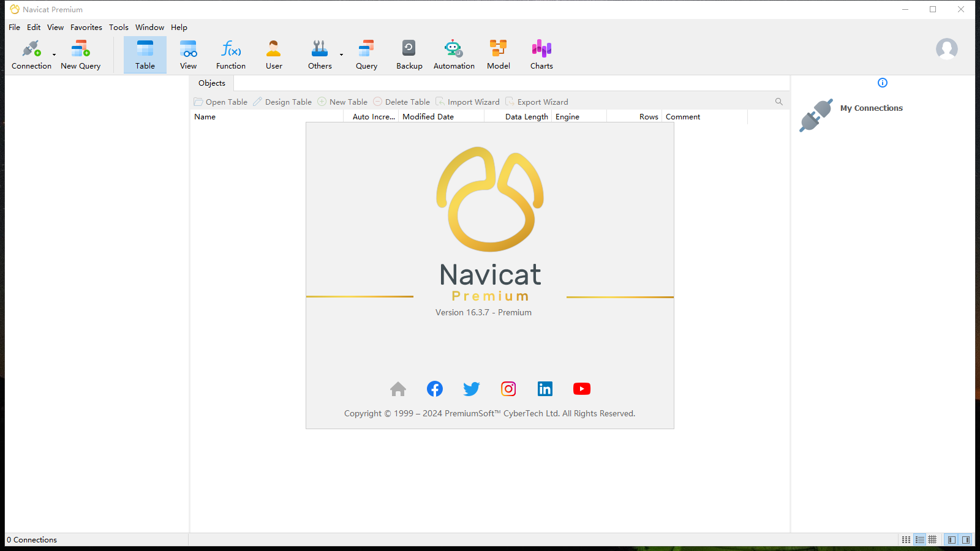Click the information icon in right panel

(883, 83)
